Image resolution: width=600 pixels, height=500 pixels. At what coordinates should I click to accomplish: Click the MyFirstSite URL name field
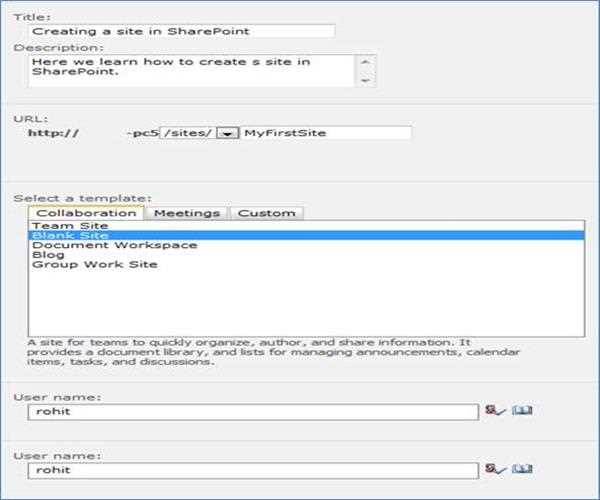pos(324,132)
